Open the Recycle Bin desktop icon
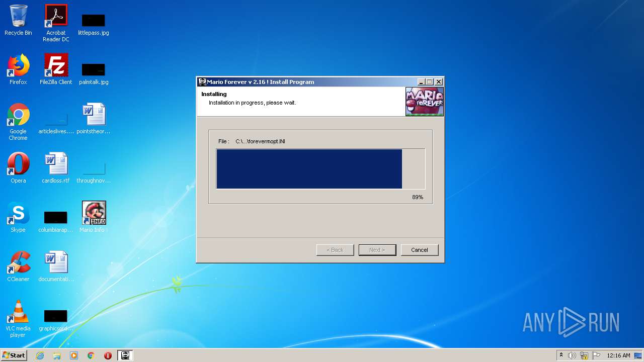This screenshot has width=644, height=362. click(18, 21)
